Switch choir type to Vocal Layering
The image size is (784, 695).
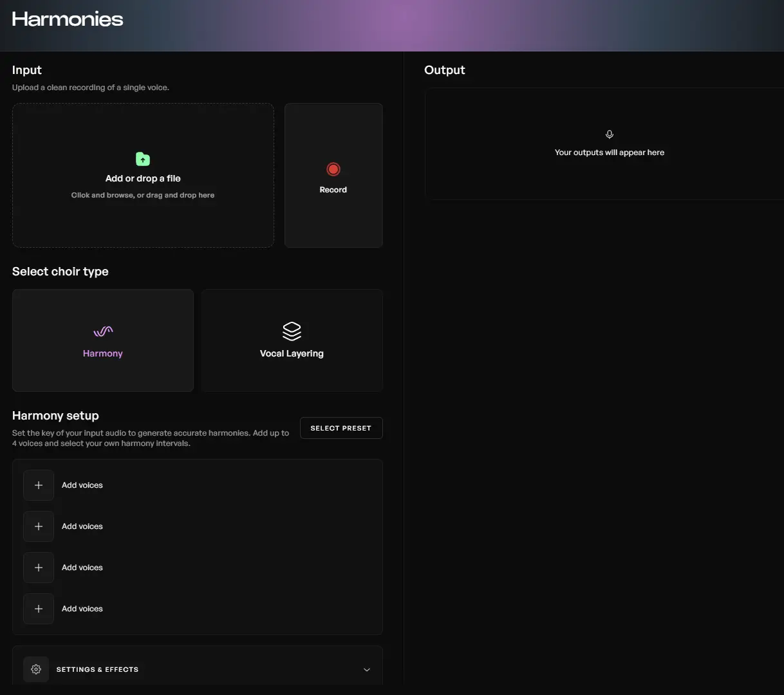292,340
